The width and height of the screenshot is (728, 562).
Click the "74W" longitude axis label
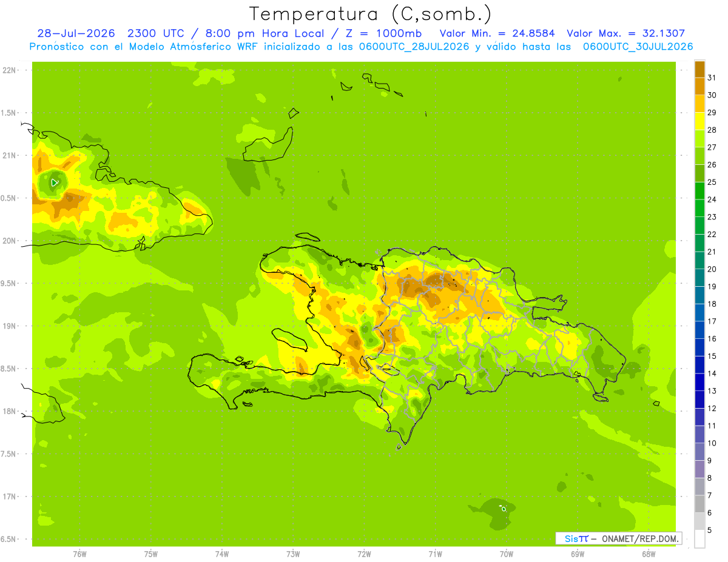click(x=222, y=554)
